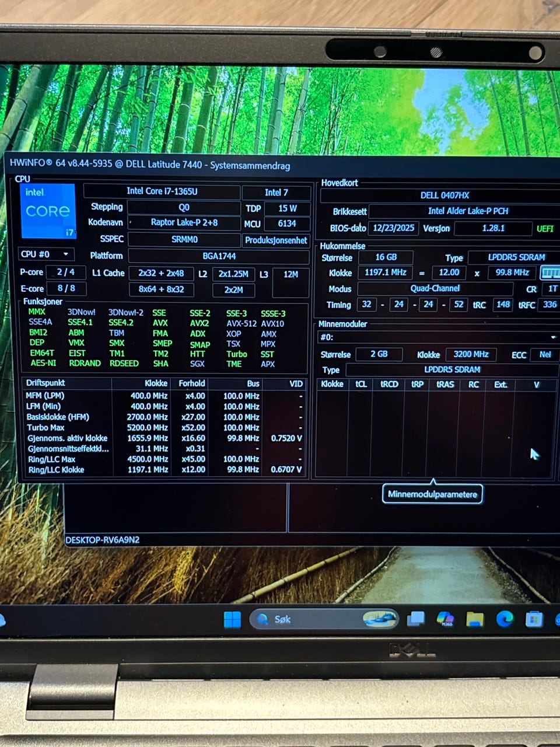Click the 1197.1 MHz memory clock field
The height and width of the screenshot is (747, 560).
click(x=386, y=273)
